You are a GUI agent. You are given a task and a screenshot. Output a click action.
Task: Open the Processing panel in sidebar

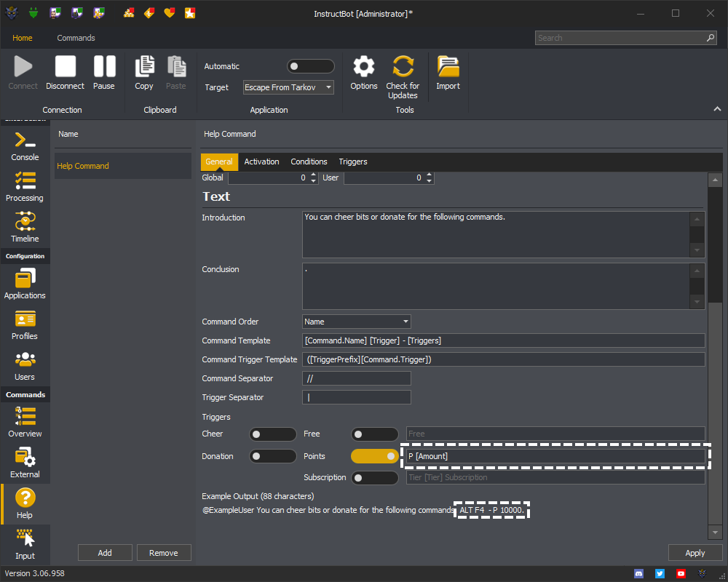(x=25, y=186)
